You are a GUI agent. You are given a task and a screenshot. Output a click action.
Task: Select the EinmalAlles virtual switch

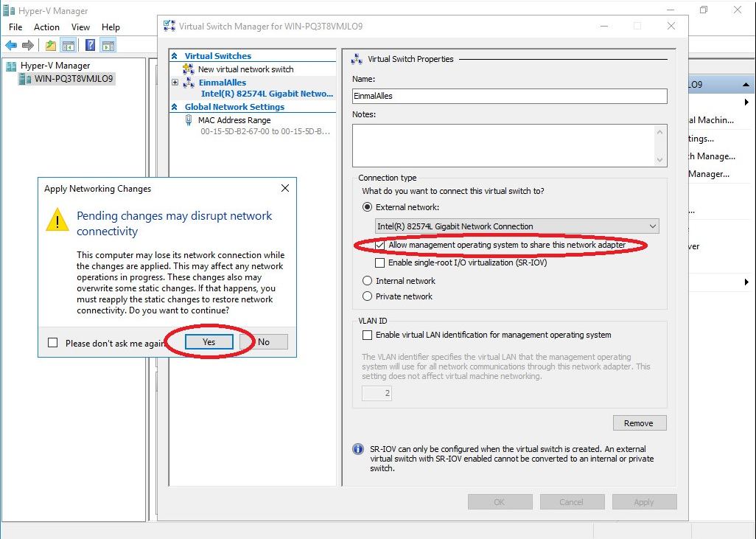click(x=223, y=83)
